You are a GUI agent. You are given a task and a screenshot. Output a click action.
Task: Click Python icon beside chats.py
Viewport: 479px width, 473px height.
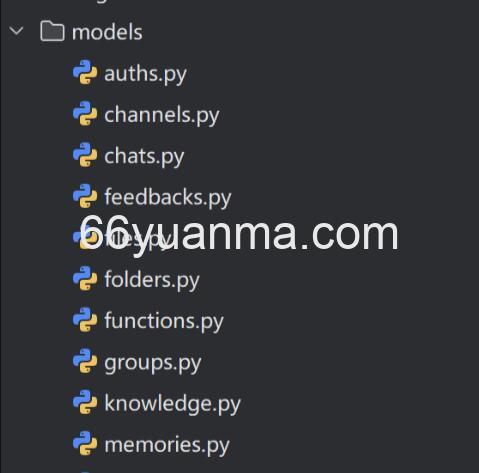[x=85, y=155]
